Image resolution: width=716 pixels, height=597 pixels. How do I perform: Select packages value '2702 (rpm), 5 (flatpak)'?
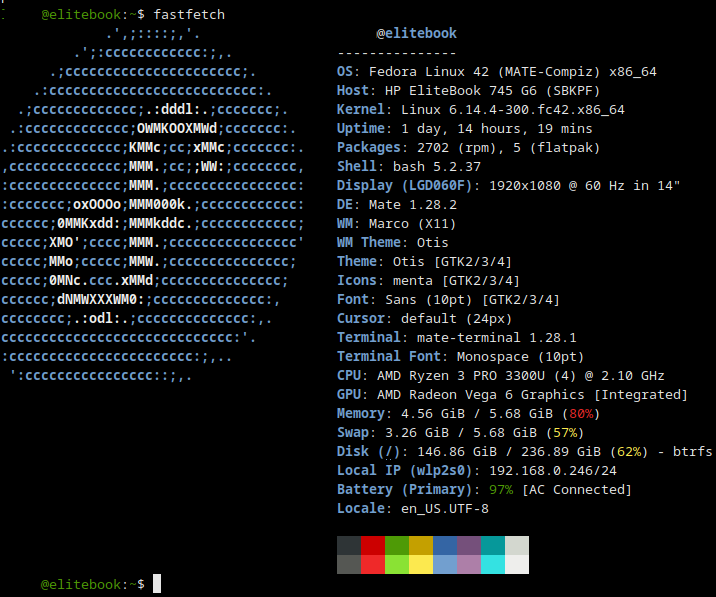pyautogui.click(x=508, y=148)
